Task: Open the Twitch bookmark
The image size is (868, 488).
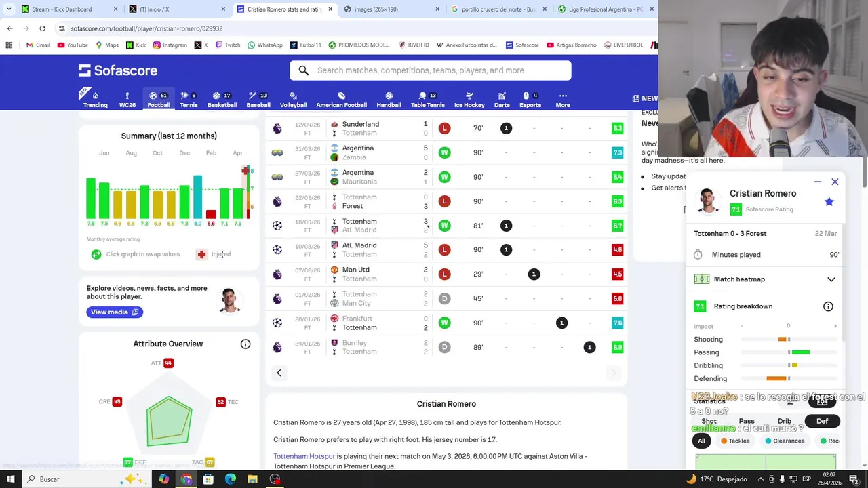Action: coord(227,45)
